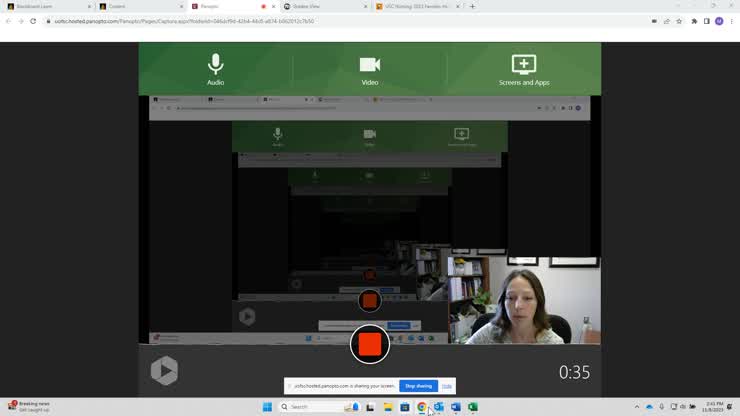Go forward in browser history
740x416 pixels.
(x=21, y=21)
